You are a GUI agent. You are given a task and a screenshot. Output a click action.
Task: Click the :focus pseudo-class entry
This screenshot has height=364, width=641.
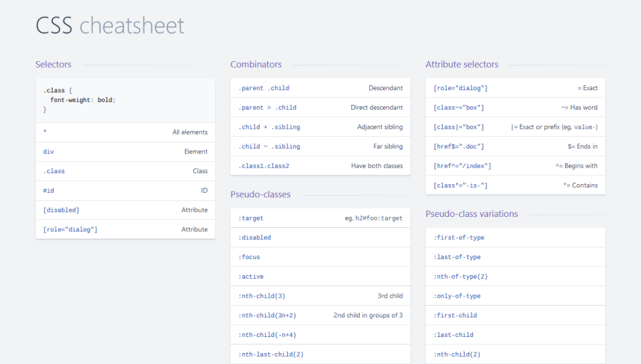[320, 257]
